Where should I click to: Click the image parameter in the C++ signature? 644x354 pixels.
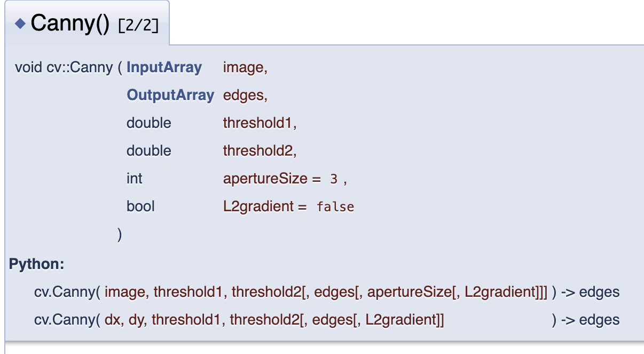coord(243,68)
